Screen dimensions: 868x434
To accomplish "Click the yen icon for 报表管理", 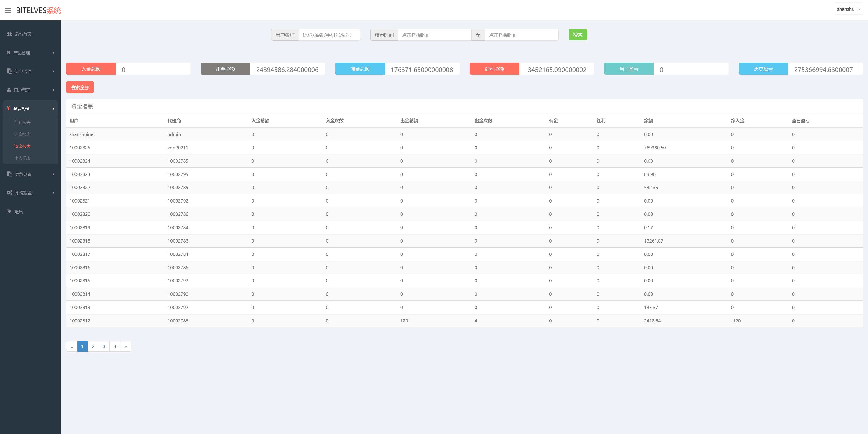I will [x=8, y=108].
